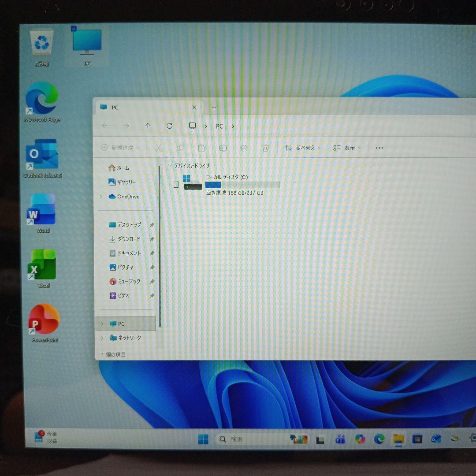Open Copilot from the taskbar
The image size is (476, 476).
pyautogui.click(x=360, y=439)
